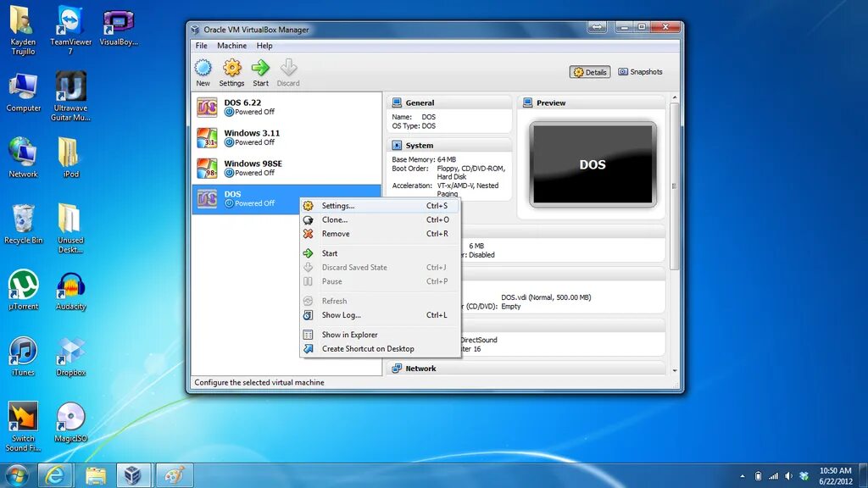Choose Create Shortcut on Desktop
Screen dimensions: 868x488
pyautogui.click(x=380, y=349)
